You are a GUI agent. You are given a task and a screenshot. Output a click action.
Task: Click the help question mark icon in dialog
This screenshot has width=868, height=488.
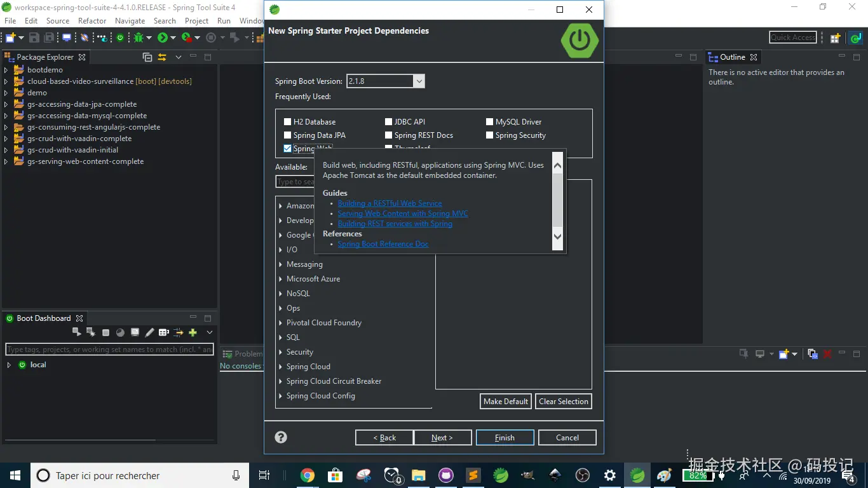[281, 437]
